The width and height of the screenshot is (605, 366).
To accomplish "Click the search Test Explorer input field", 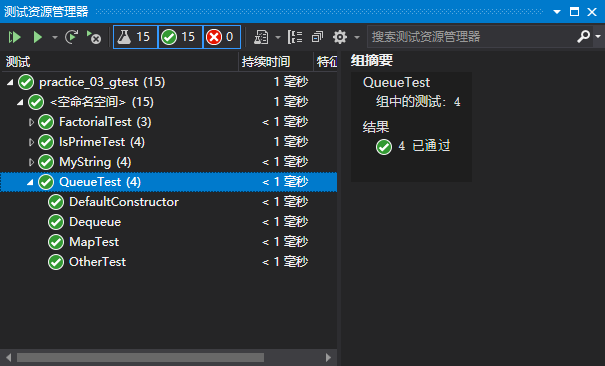I will click(x=471, y=37).
